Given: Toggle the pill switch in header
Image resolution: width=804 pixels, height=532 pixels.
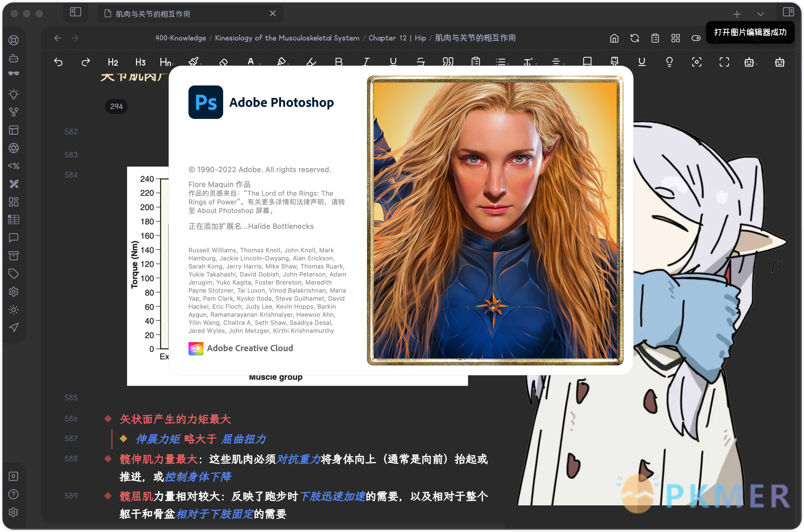Looking at the screenshot, I should click(x=696, y=38).
